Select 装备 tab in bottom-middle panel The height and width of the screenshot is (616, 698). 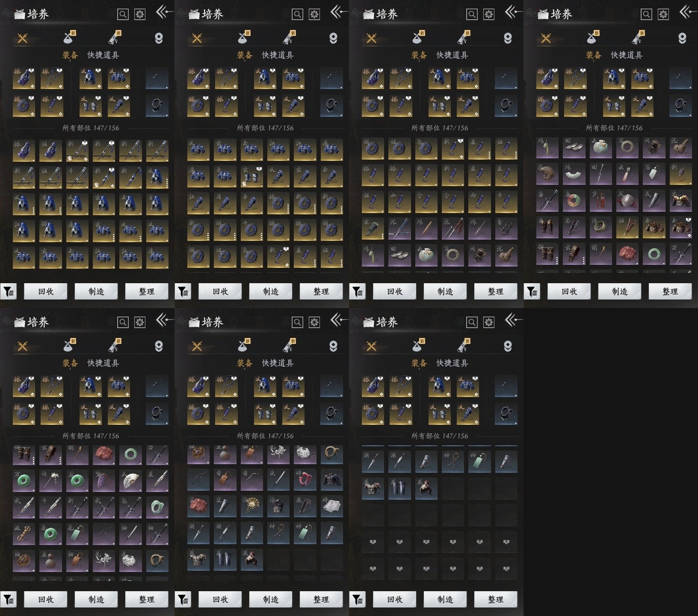point(245,363)
